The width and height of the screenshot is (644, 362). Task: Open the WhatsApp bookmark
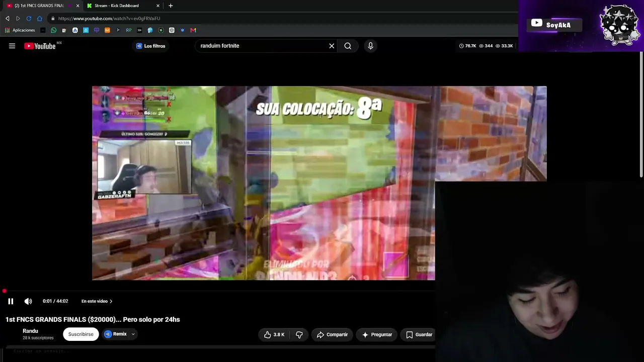(54, 30)
